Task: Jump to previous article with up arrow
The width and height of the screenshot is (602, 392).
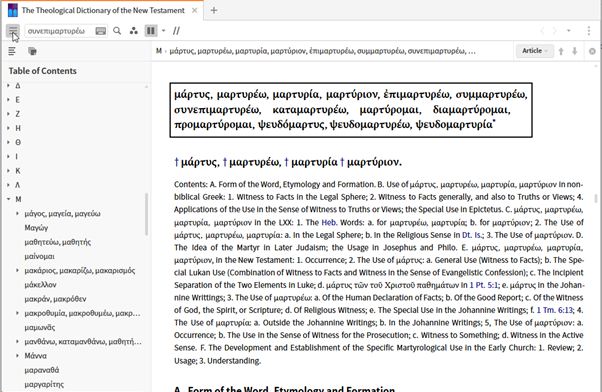Action: pos(561,51)
